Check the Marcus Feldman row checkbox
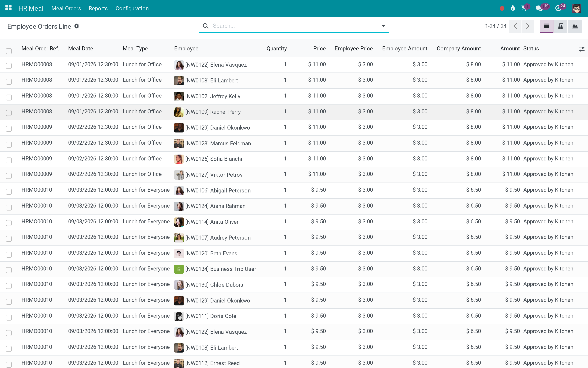Image resolution: width=588 pixels, height=368 pixels. pos(9,144)
